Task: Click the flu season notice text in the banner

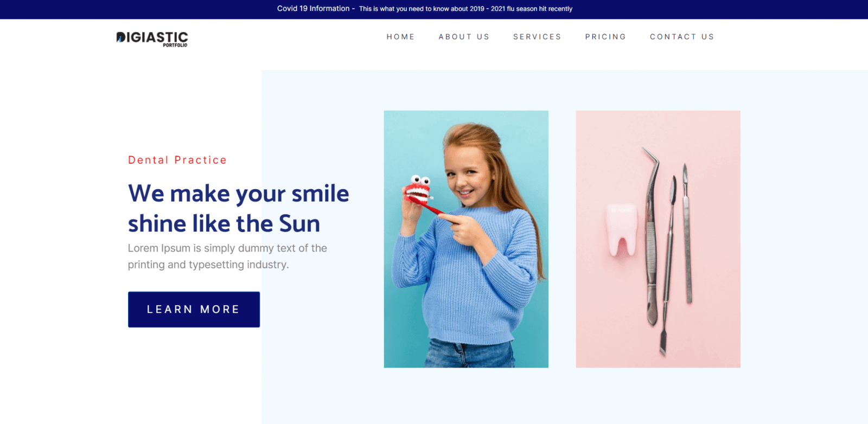Action: [x=465, y=9]
